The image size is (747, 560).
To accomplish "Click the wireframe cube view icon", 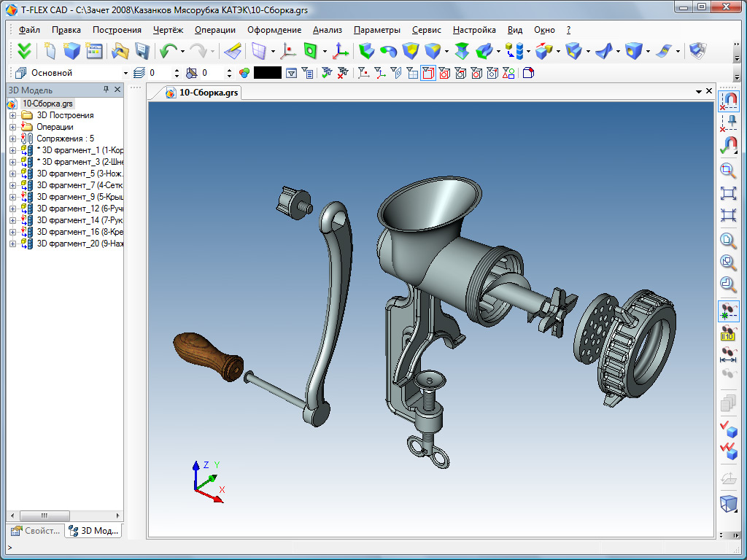I will (728, 503).
